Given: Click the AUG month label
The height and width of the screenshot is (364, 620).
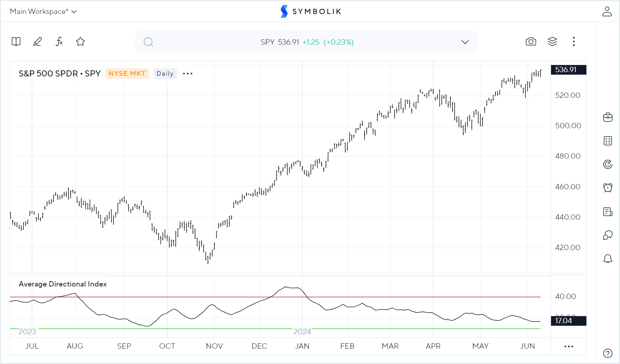Looking at the screenshot, I should coord(75,346).
